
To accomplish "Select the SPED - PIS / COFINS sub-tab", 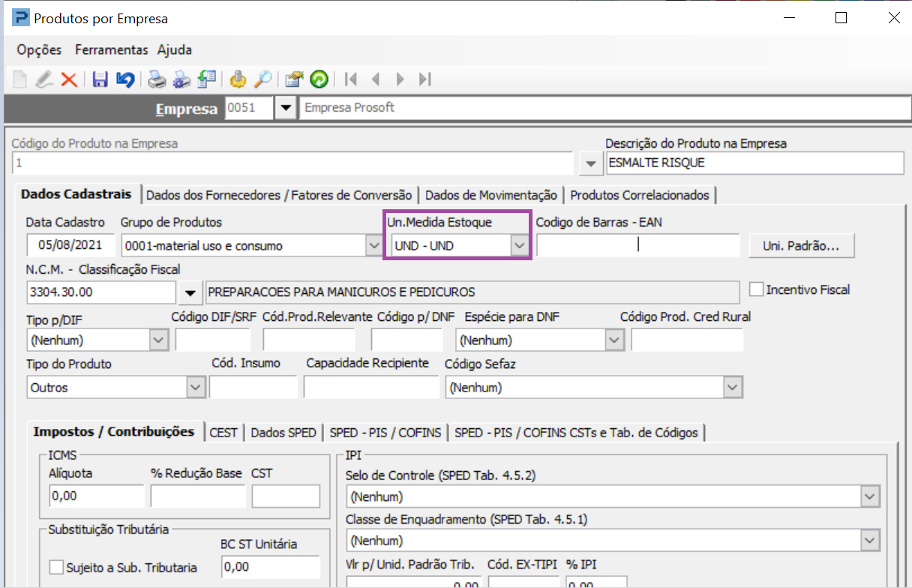I will pyautogui.click(x=386, y=433).
